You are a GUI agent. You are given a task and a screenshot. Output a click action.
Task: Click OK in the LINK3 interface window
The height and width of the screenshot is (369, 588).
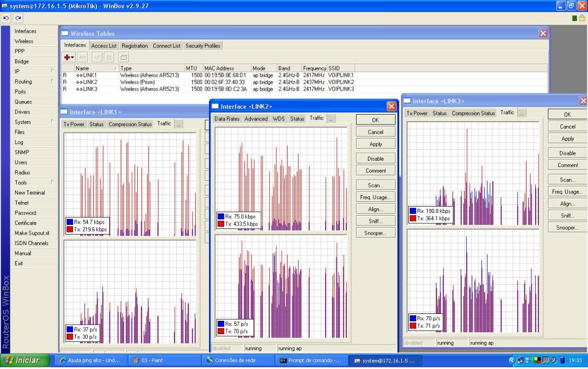pos(567,114)
